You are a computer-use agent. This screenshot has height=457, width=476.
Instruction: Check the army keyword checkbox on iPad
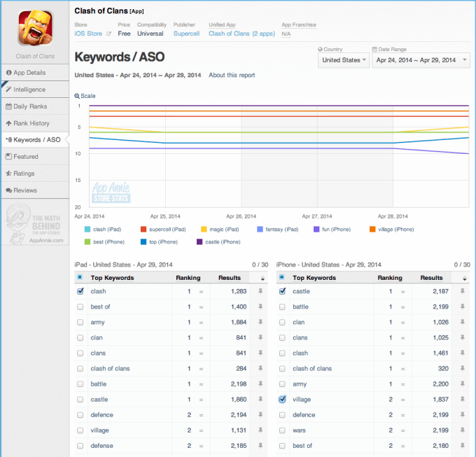(x=80, y=322)
